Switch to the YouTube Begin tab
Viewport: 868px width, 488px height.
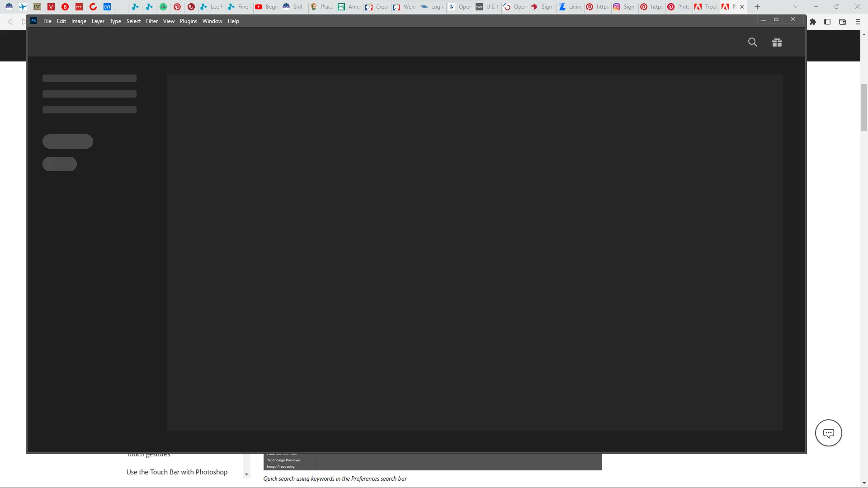(x=266, y=7)
